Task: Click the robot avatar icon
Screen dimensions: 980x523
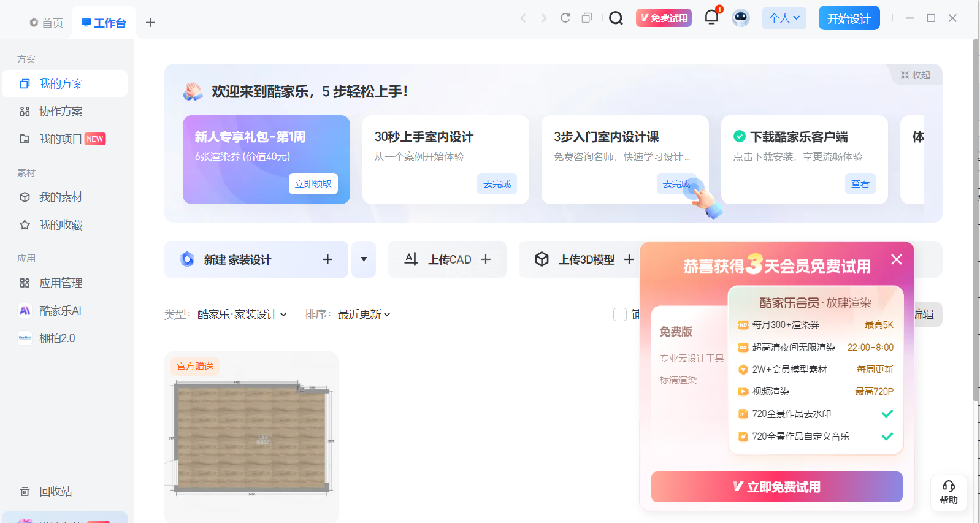Action: pos(741,18)
